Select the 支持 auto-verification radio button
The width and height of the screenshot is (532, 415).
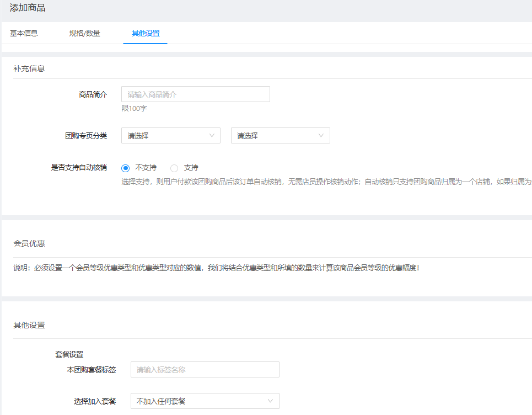[x=174, y=168]
